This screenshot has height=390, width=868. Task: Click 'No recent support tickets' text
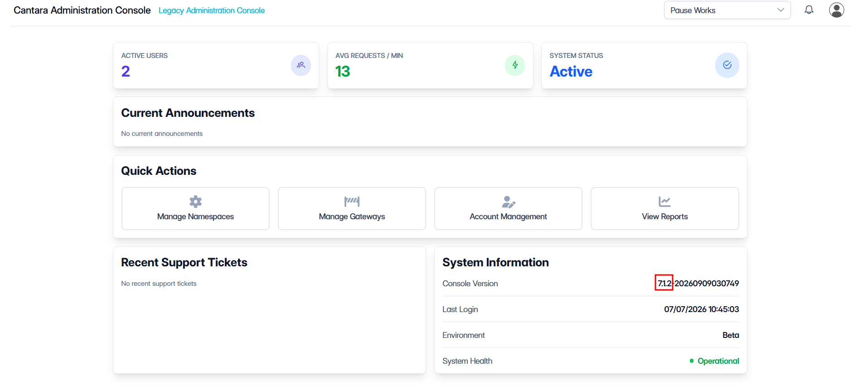point(159,284)
